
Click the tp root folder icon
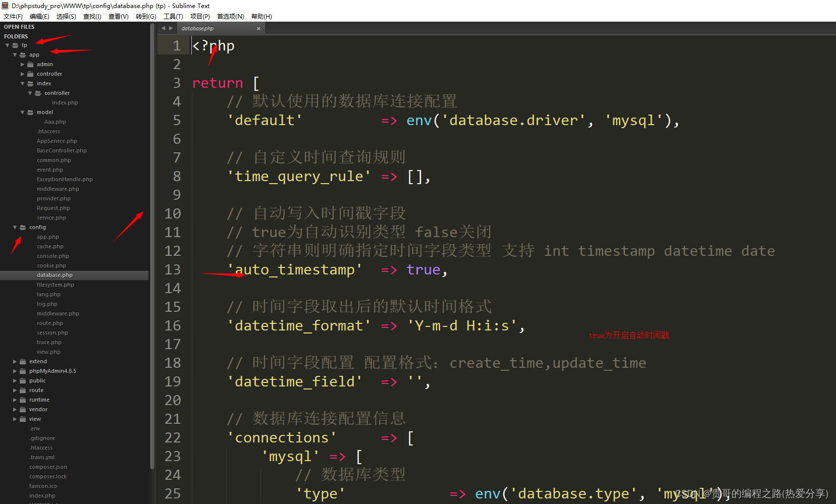(x=15, y=45)
